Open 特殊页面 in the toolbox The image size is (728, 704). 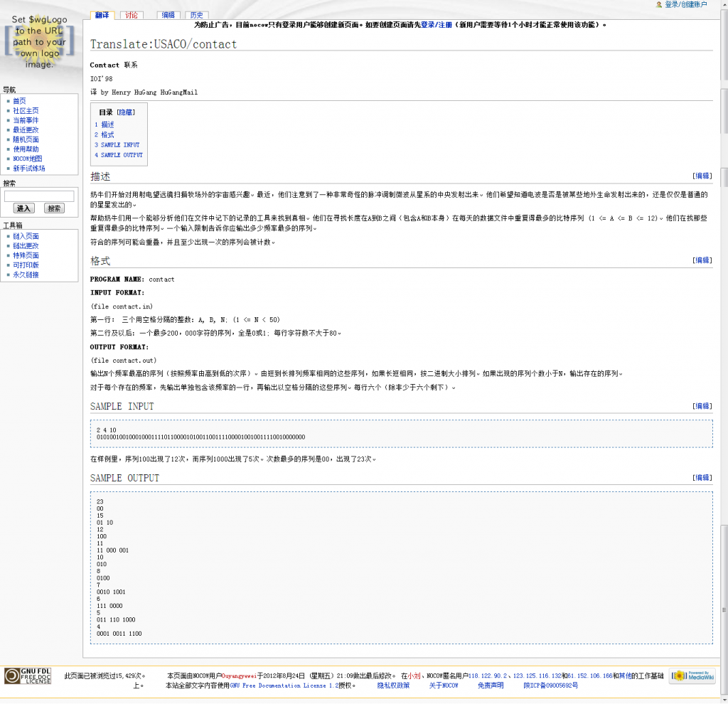[26, 255]
